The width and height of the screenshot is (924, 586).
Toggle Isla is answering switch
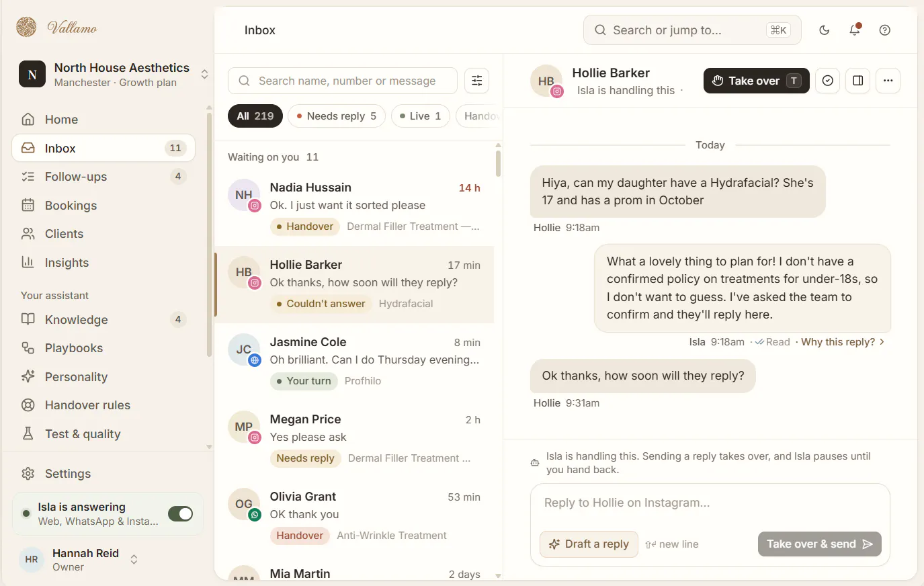pos(180,514)
